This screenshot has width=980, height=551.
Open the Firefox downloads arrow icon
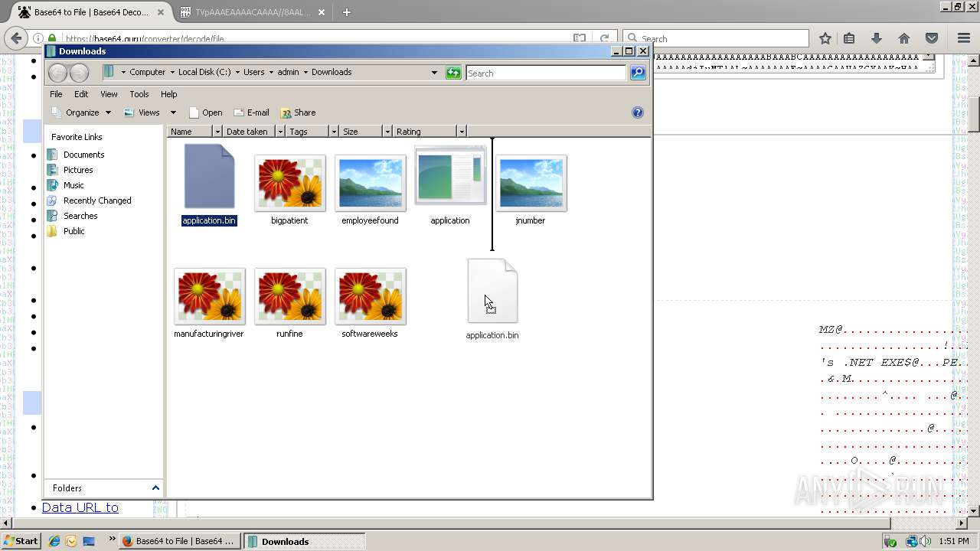coord(877,38)
